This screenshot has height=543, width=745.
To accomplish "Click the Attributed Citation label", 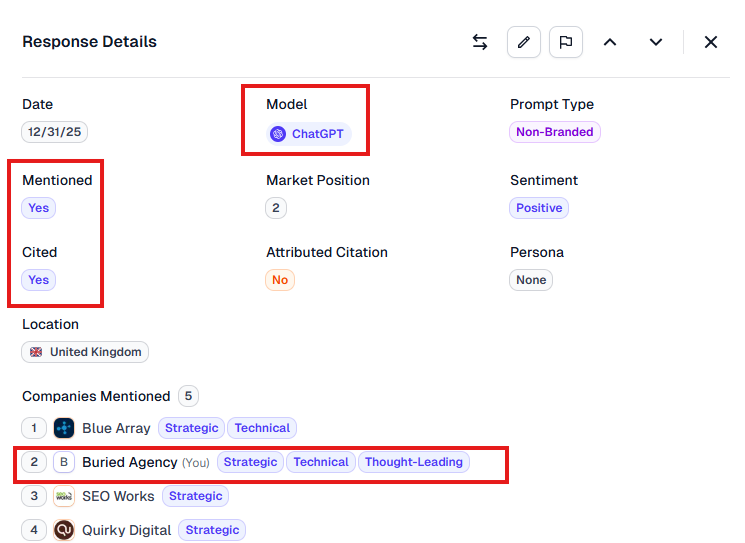I will point(327,252).
